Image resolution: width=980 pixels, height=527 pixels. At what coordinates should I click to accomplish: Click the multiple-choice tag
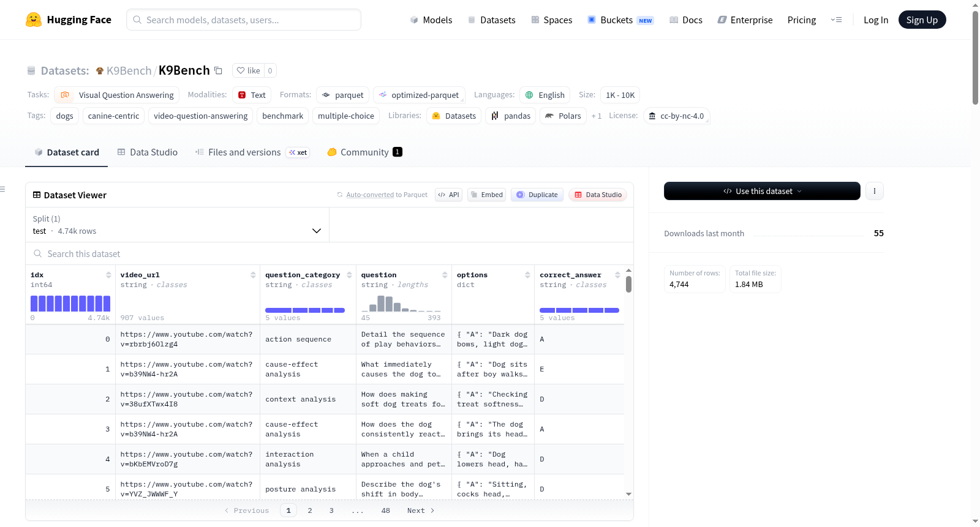coord(346,116)
